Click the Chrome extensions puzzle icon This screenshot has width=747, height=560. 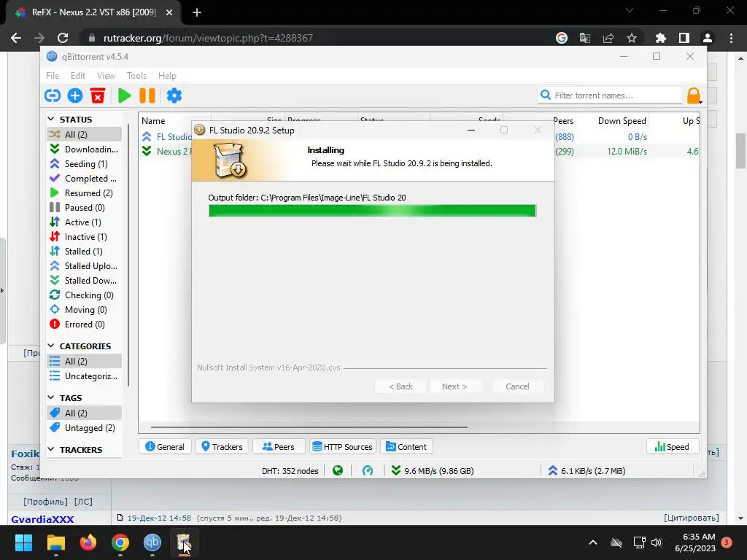660,38
